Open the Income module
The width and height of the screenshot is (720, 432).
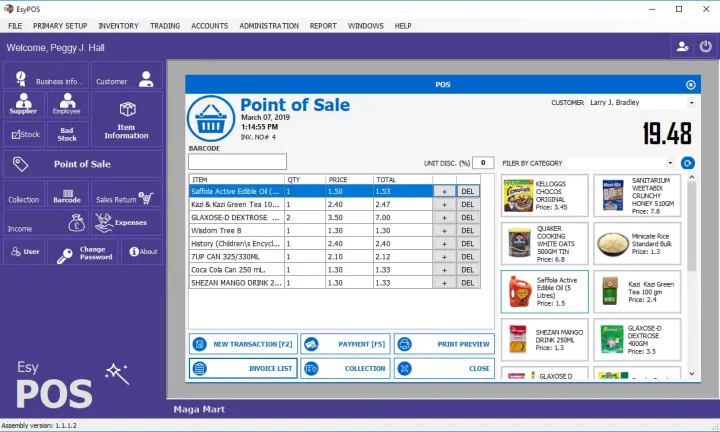coord(46,223)
